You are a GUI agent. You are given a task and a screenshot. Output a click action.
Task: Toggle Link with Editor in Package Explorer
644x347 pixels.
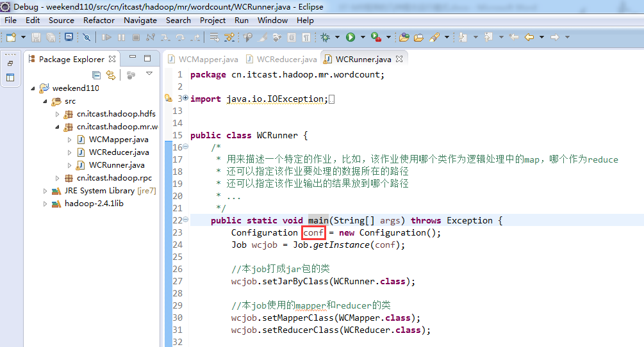111,75
